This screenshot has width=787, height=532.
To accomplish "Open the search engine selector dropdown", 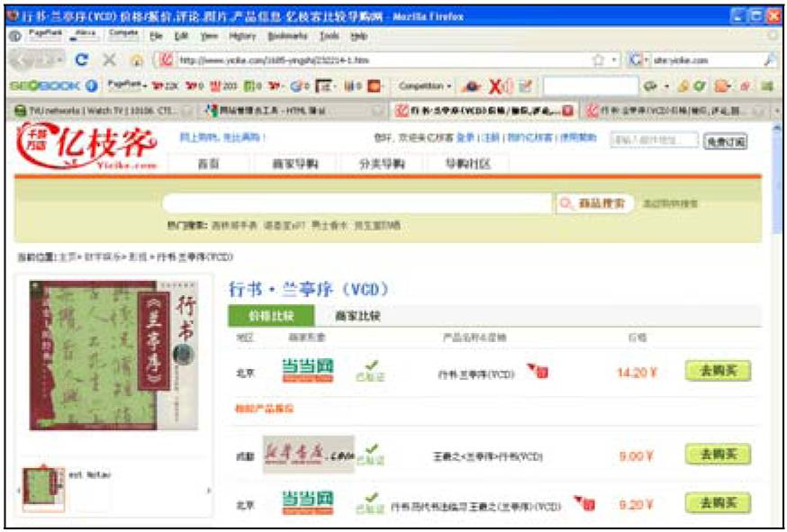I will [638, 60].
